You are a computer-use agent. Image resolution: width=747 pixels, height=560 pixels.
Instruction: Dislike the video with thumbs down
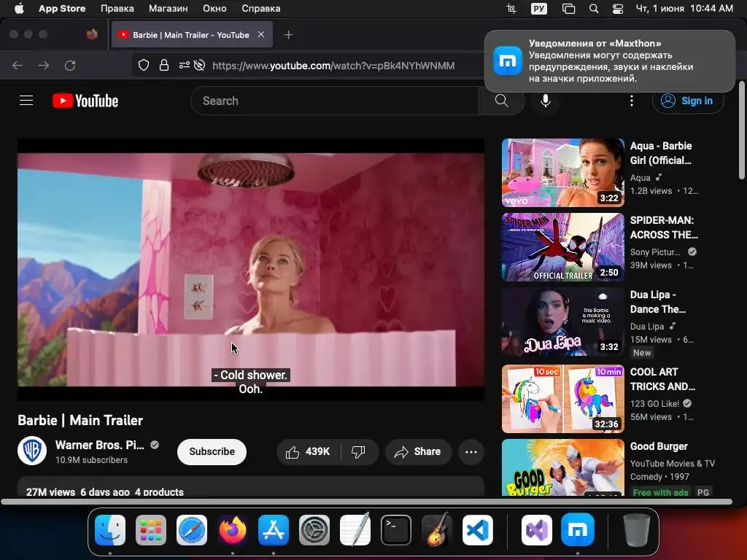point(359,451)
